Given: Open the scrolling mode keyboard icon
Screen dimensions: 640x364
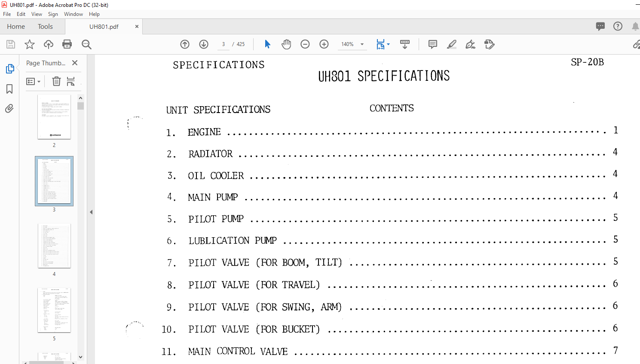Looking at the screenshot, I should click(405, 44).
